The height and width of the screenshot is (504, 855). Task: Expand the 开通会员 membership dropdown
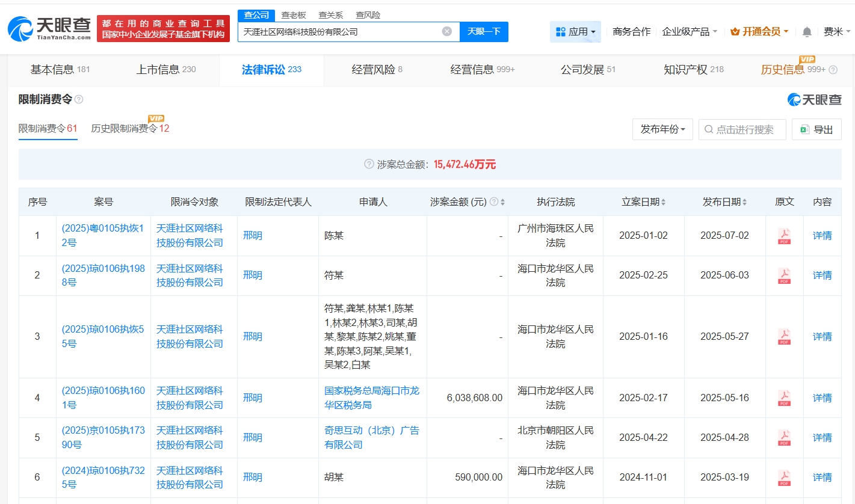[x=759, y=31]
